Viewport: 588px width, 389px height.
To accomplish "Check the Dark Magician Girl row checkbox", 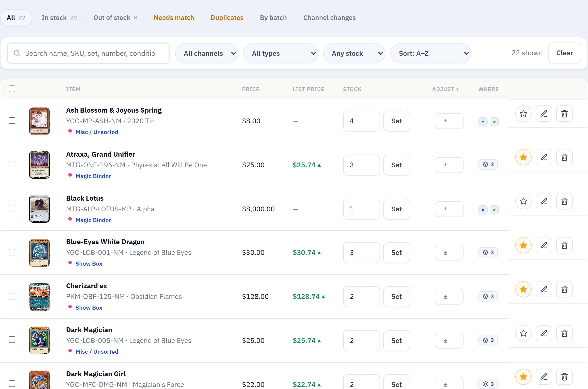I will click(x=12, y=384).
